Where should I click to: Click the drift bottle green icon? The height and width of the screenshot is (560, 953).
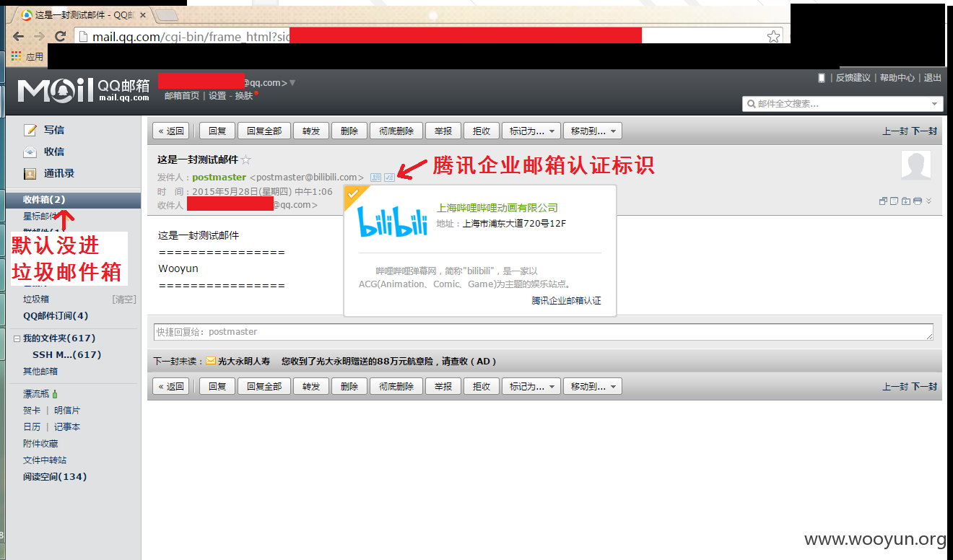click(55, 394)
